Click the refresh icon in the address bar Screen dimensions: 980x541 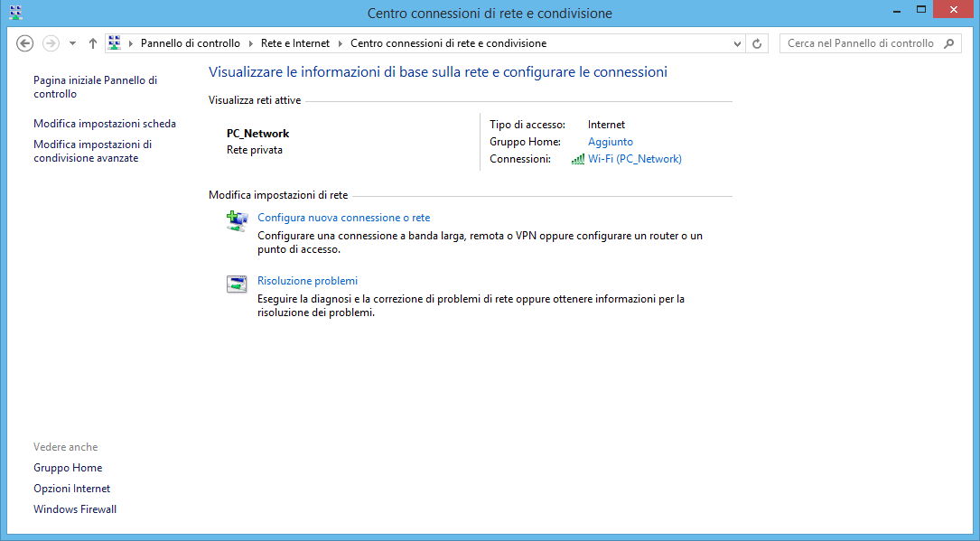click(757, 42)
